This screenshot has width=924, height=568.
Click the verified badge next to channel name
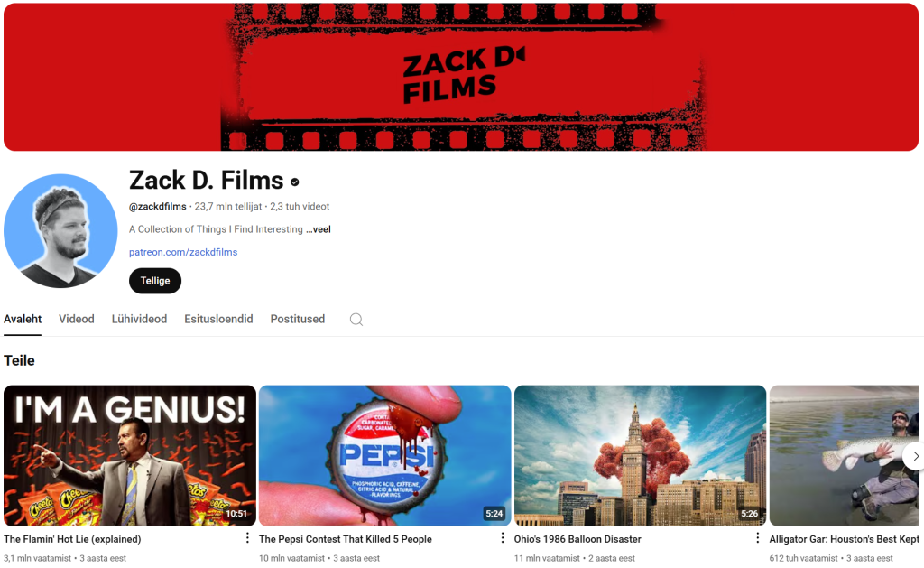coord(295,182)
